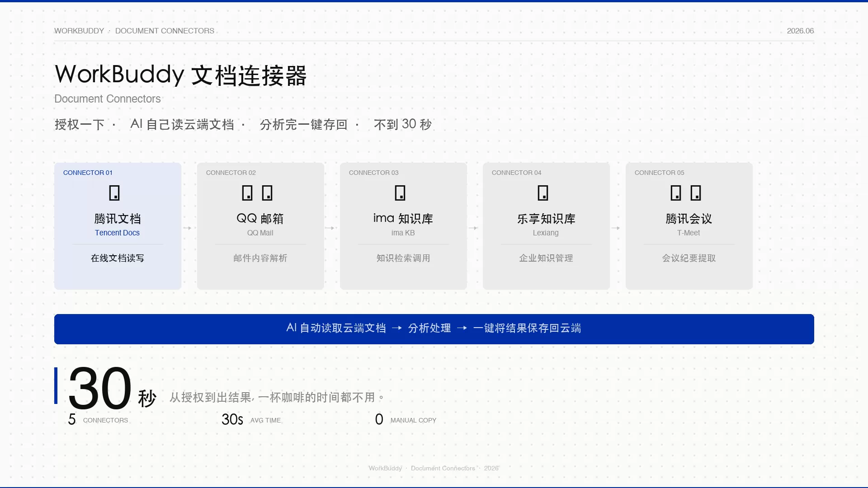Click the 分析完一键存回 tagline phrase
868x488 pixels.
point(303,124)
